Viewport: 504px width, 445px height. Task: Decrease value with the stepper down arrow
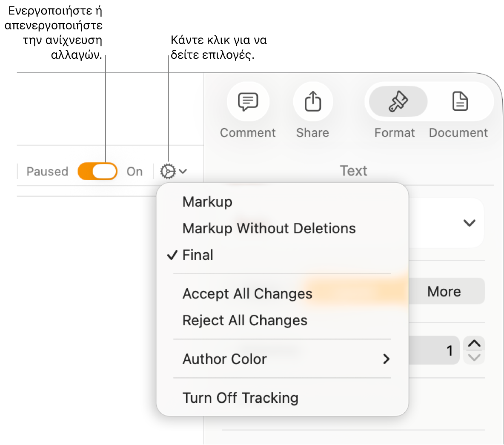point(474,357)
